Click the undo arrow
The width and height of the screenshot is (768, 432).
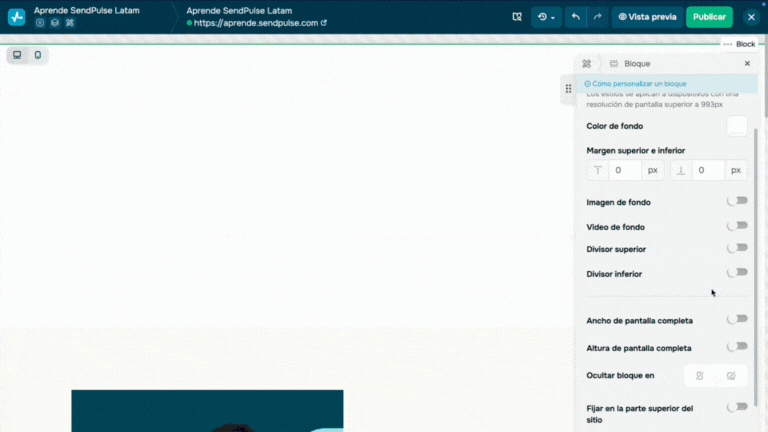[575, 17]
